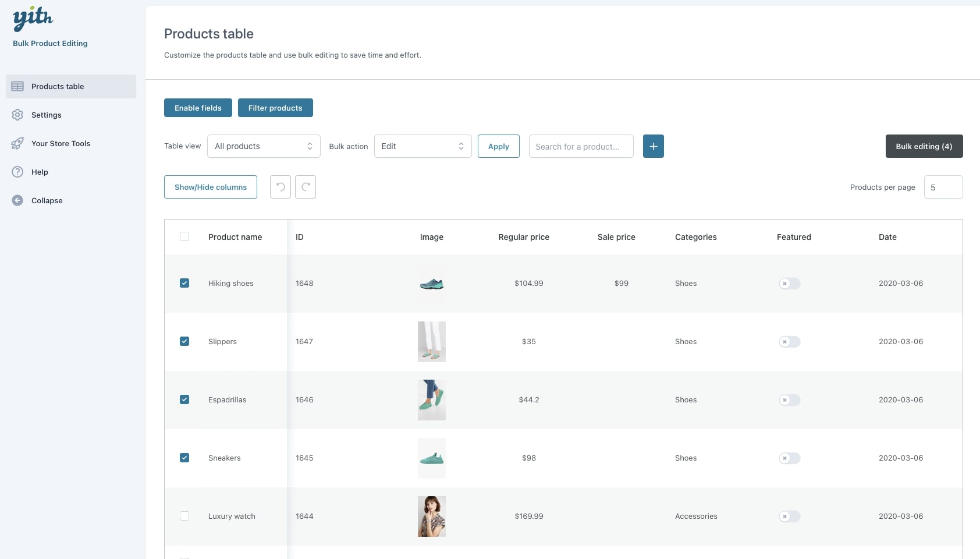Click the Enable fields button

[198, 108]
